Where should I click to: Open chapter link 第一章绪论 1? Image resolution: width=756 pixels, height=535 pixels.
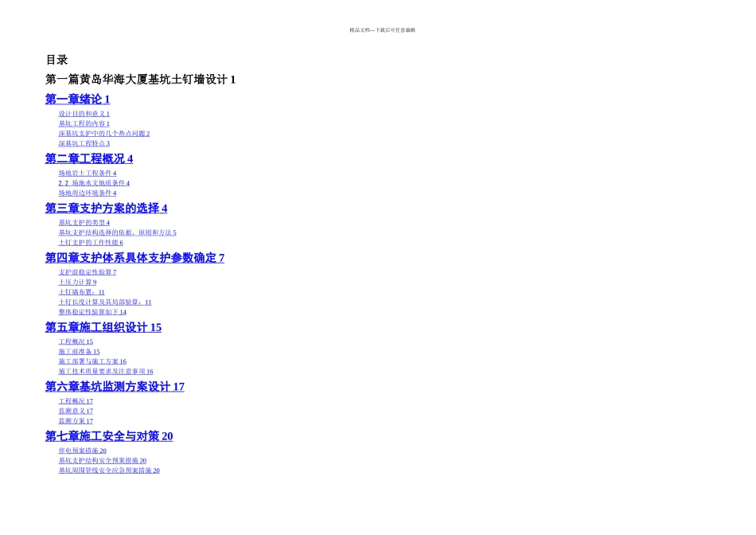pyautogui.click(x=78, y=100)
